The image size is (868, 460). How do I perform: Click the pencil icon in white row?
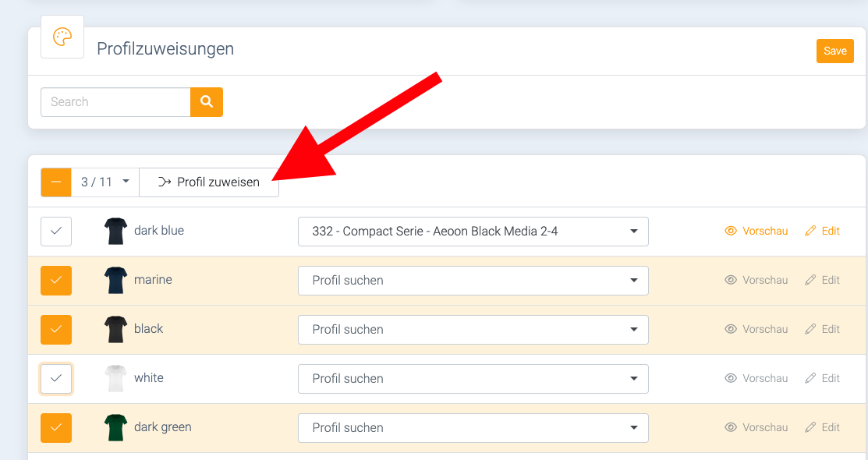[x=810, y=378]
